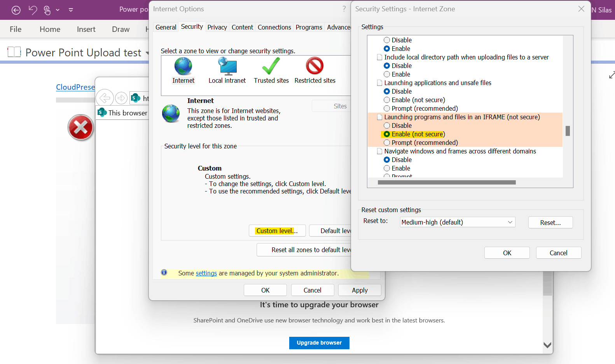Click Cancel in Security Settings dialog
Screen dimensions: 615x364
558,253
